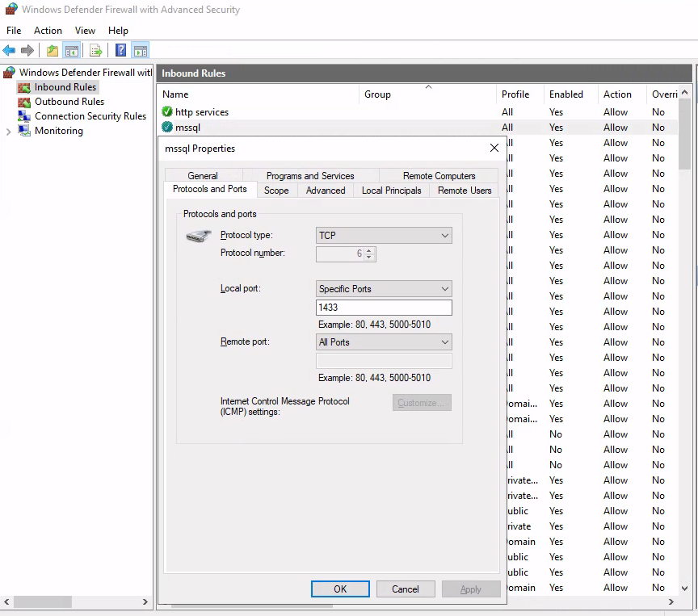Select Connection Security Rules in the tree
Image resolution: width=698 pixels, height=616 pixels.
coord(90,116)
